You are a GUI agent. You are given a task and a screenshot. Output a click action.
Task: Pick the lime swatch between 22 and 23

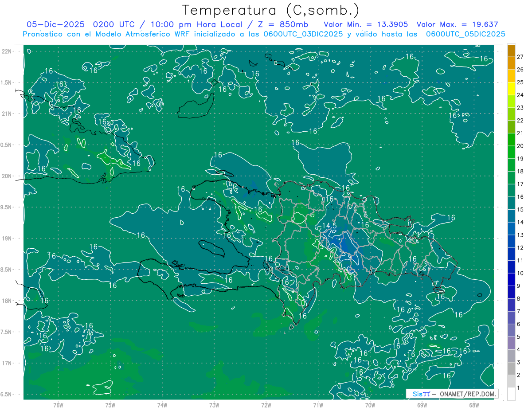point(511,114)
